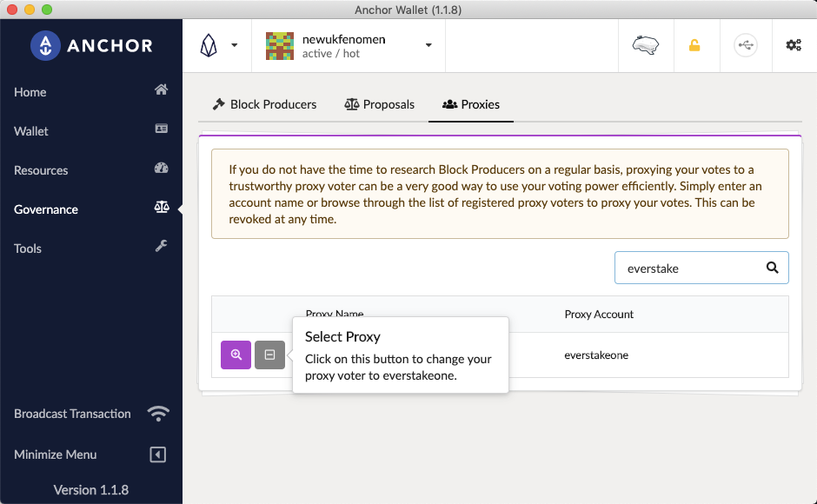817x504 pixels.
Task: Click the Tools wrench icon
Action: pos(161,246)
